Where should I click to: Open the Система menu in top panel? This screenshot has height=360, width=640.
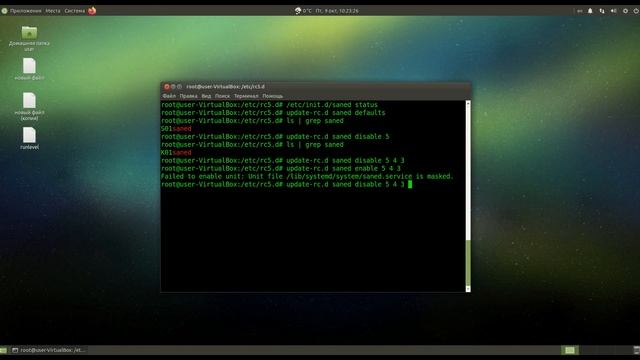75,11
